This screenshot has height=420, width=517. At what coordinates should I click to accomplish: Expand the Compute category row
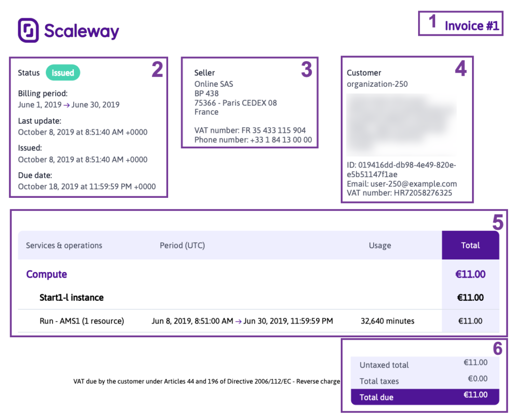[x=258, y=274]
